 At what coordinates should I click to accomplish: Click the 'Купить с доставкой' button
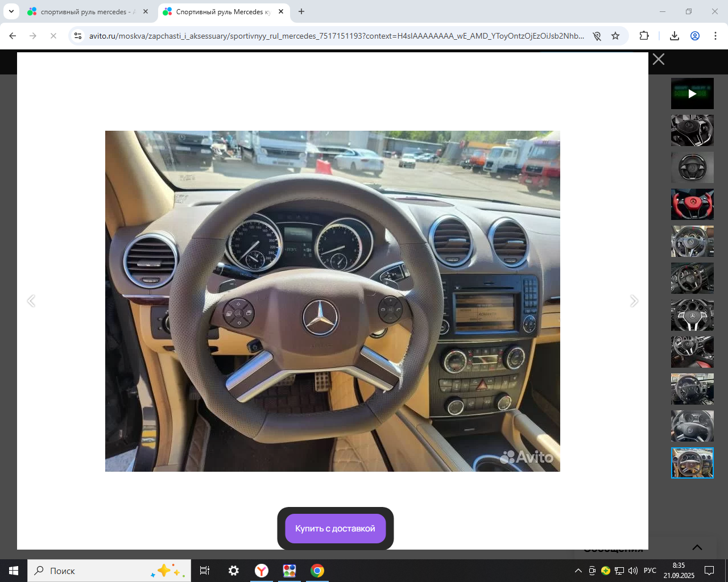335,529
